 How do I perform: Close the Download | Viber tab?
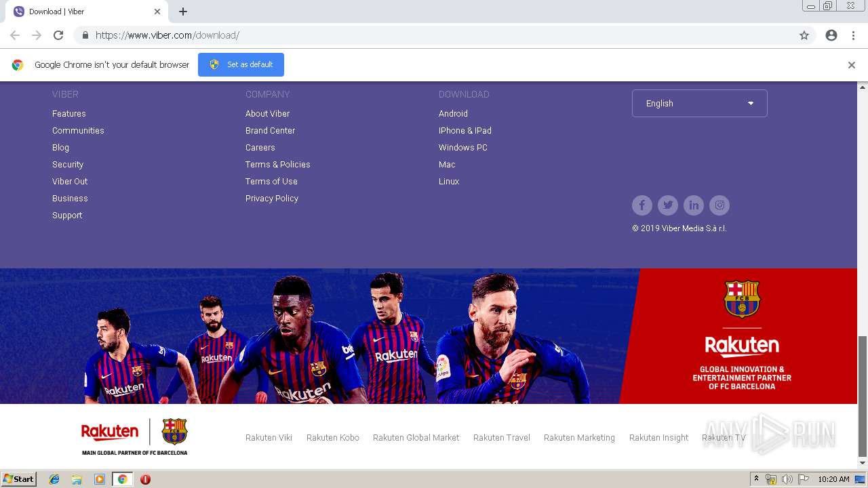coord(157,12)
